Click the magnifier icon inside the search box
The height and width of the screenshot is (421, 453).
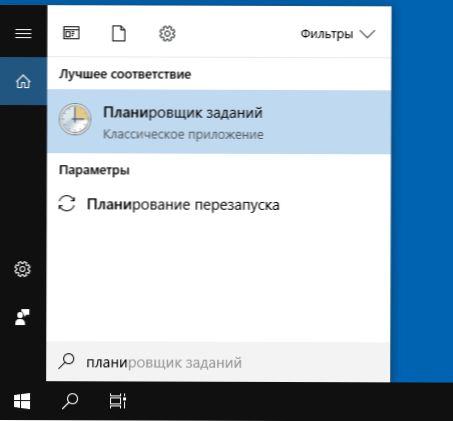point(66,361)
